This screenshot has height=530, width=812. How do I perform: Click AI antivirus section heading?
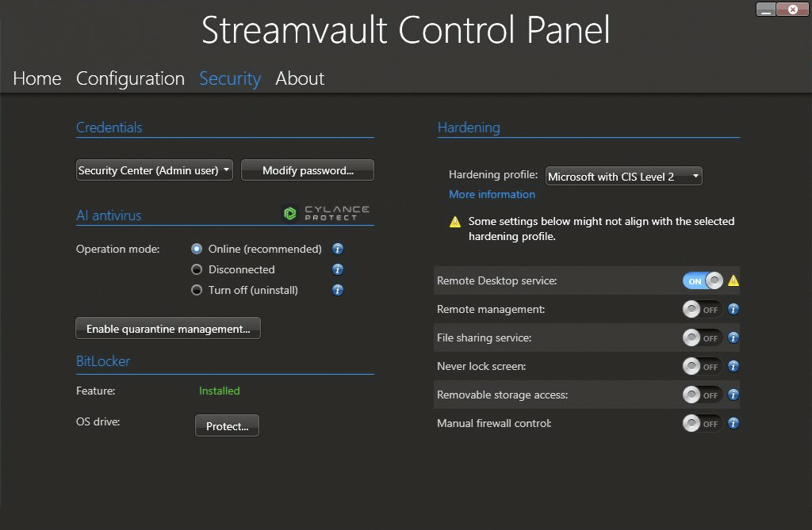pyautogui.click(x=109, y=215)
